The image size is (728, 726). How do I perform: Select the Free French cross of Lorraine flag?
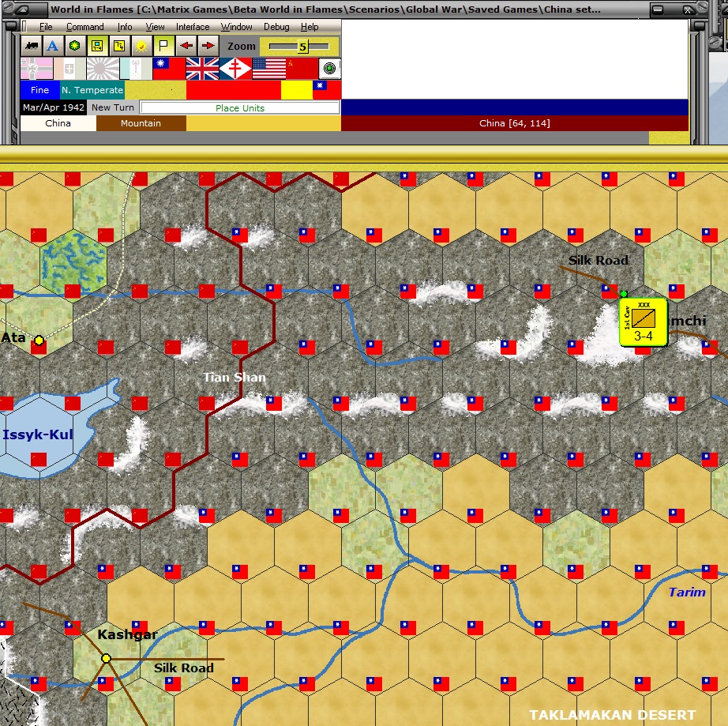click(235, 69)
